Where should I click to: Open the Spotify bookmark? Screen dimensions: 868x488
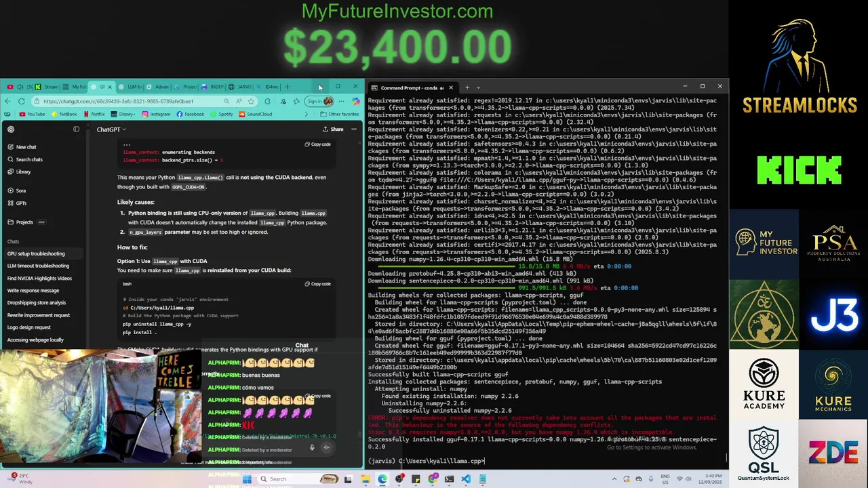point(222,114)
